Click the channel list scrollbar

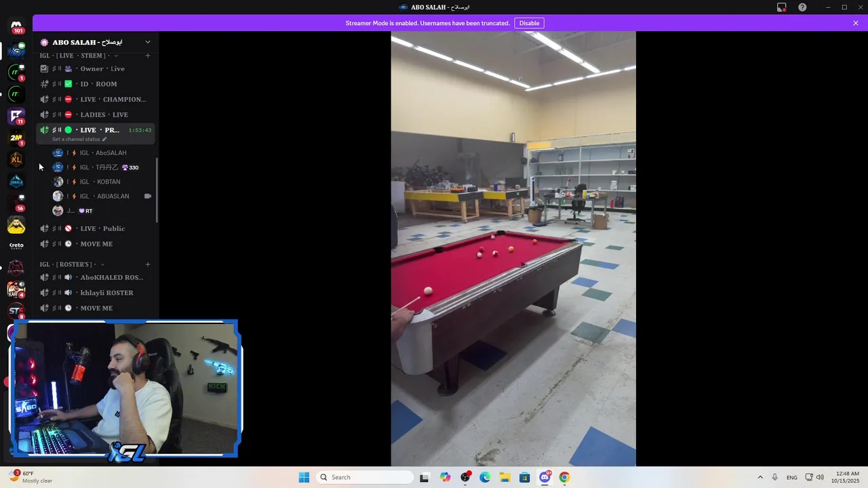pyautogui.click(x=157, y=190)
